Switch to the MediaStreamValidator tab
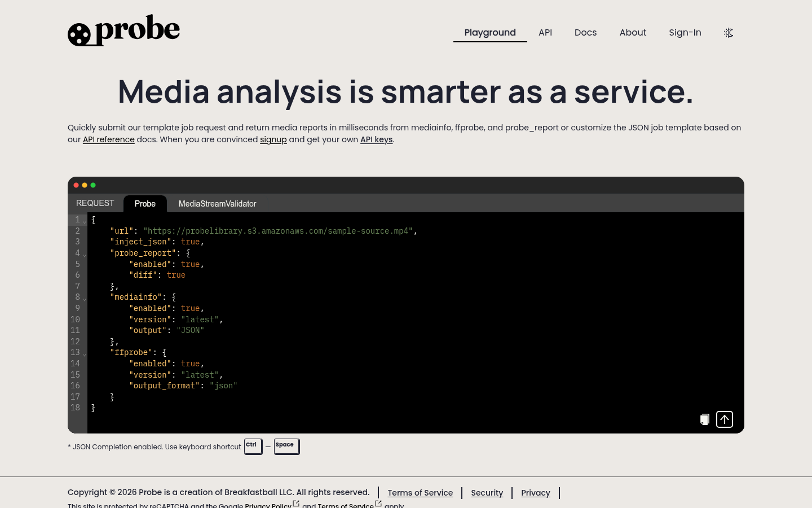 (217, 204)
